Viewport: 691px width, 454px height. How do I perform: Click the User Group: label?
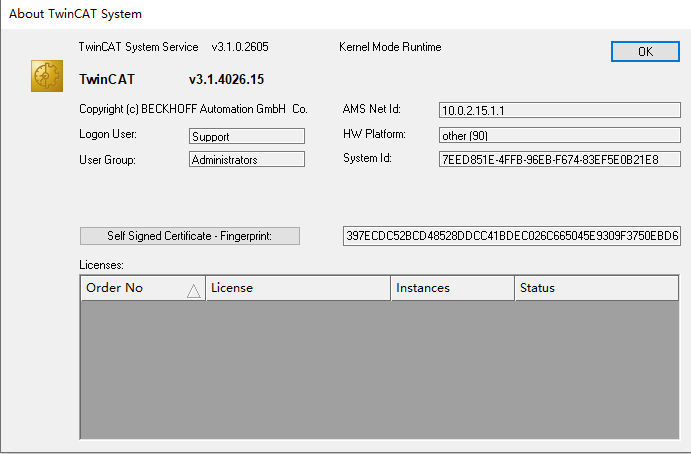(x=107, y=160)
